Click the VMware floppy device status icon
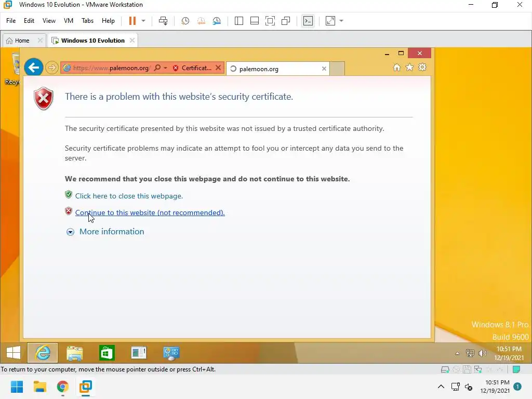532x399 pixels. [x=467, y=369]
